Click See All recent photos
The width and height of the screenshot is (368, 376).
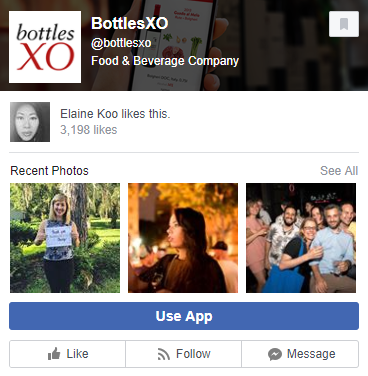339,171
